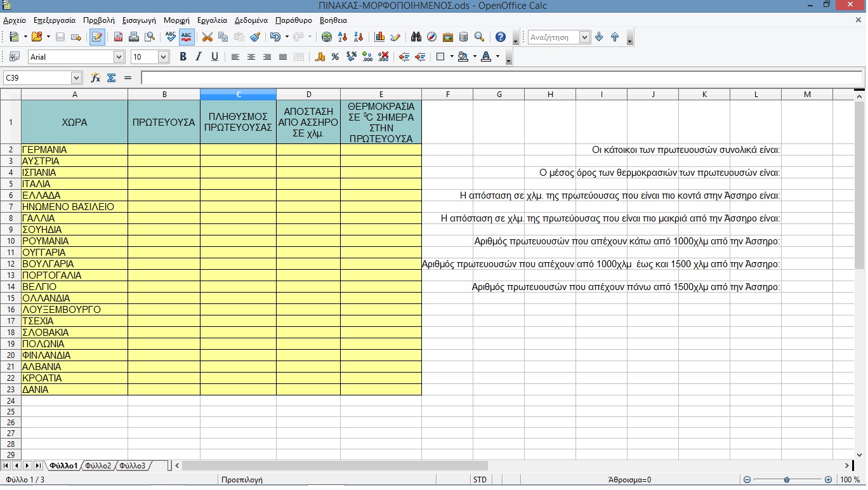Toggle Italic formatting
The width and height of the screenshot is (868, 490).
pos(199,56)
